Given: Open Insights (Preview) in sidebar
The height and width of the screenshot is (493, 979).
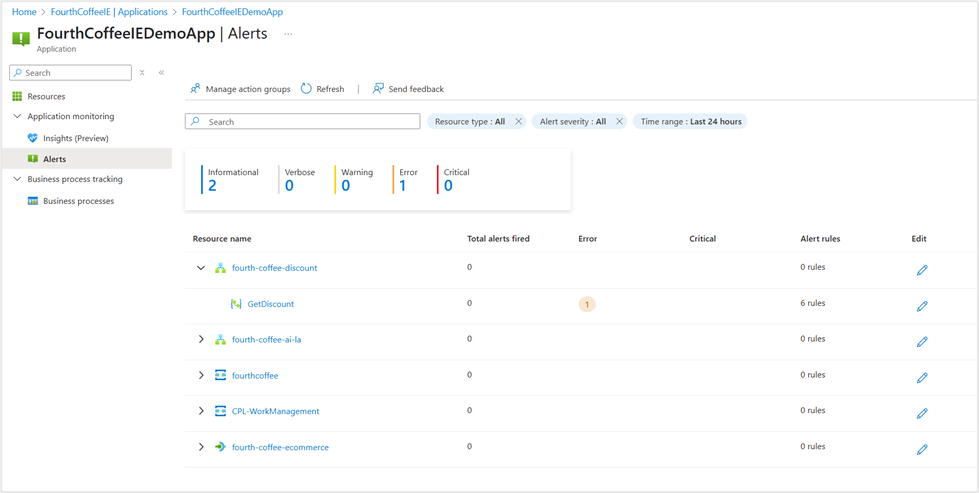Looking at the screenshot, I should click(75, 138).
